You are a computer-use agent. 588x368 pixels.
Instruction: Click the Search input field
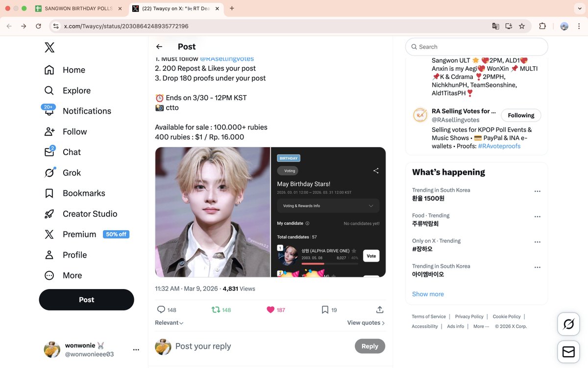click(x=476, y=47)
